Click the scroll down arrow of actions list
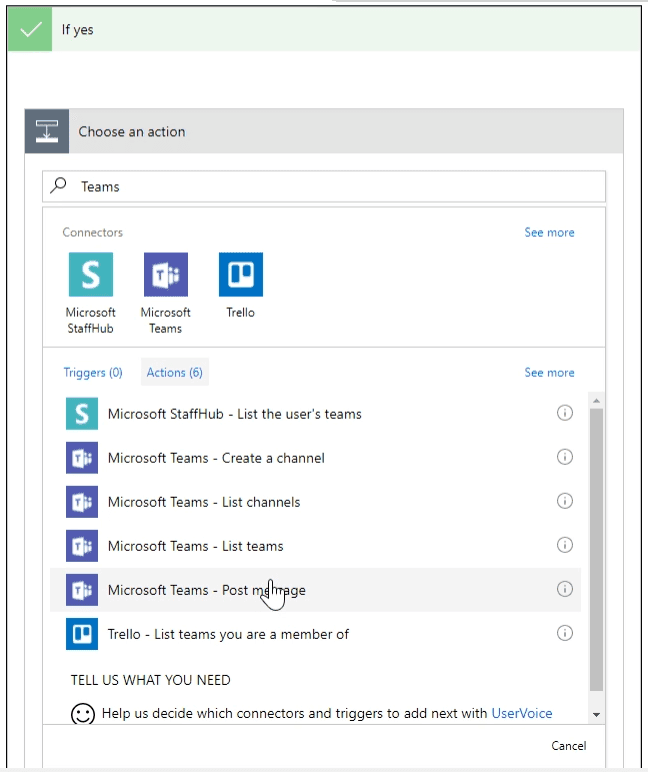Screen dimensions: 648x772 pyautogui.click(x=597, y=714)
